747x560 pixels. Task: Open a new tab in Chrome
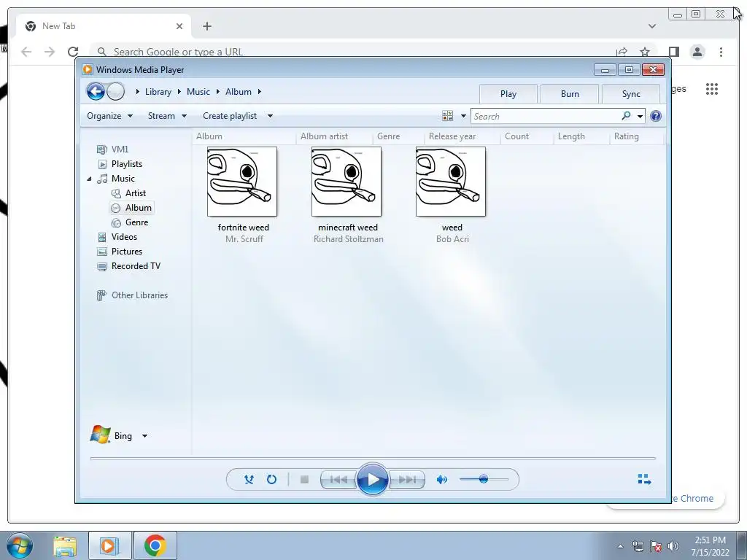206,26
